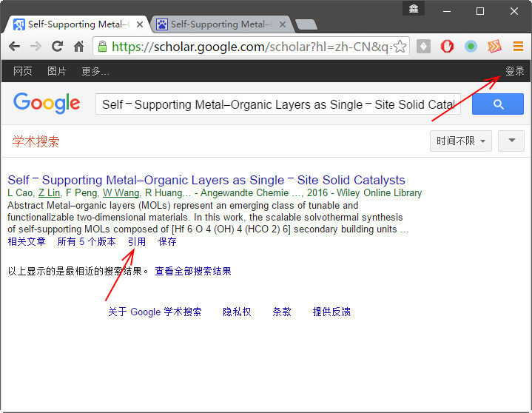Click the Google logo
The height and width of the screenshot is (413, 532).
[x=47, y=103]
